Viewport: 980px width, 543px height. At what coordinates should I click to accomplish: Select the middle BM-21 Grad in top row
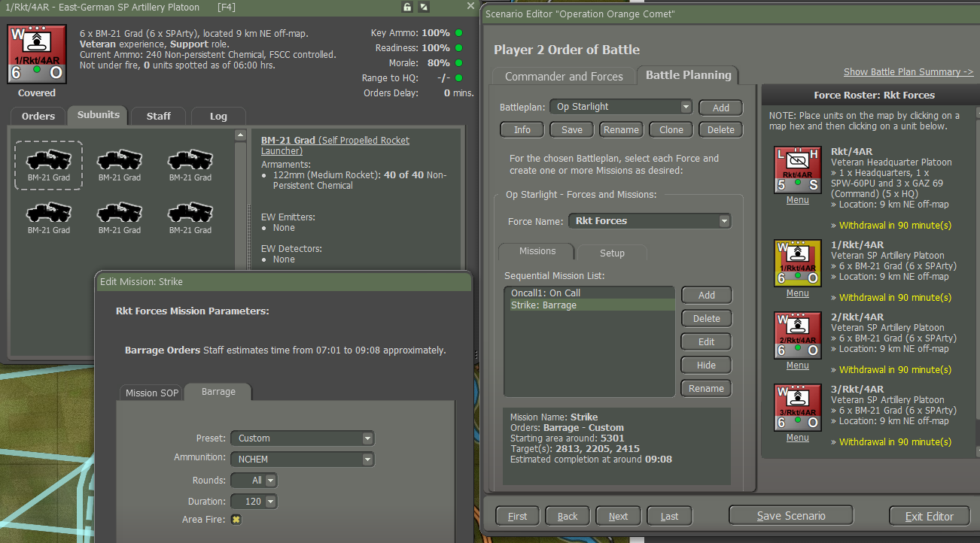point(120,165)
